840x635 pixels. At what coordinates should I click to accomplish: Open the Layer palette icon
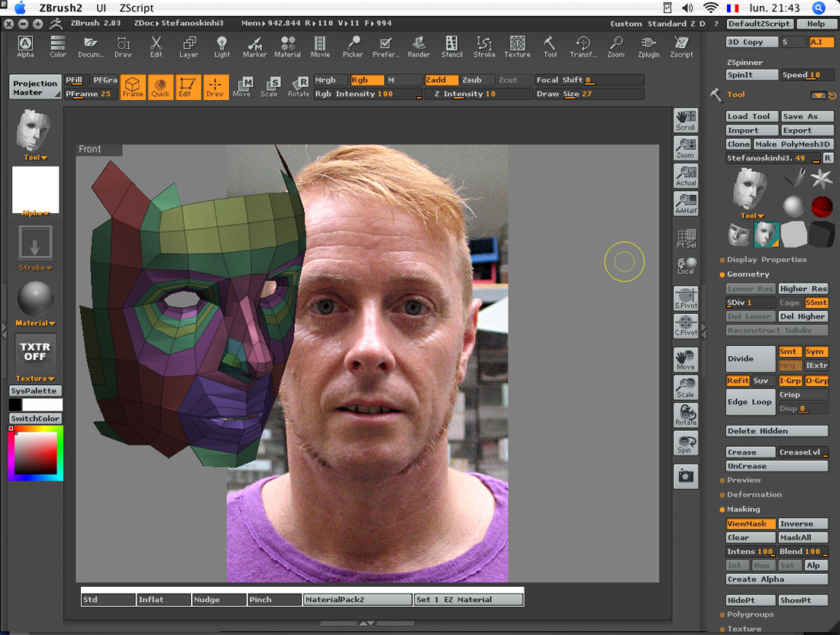(189, 47)
